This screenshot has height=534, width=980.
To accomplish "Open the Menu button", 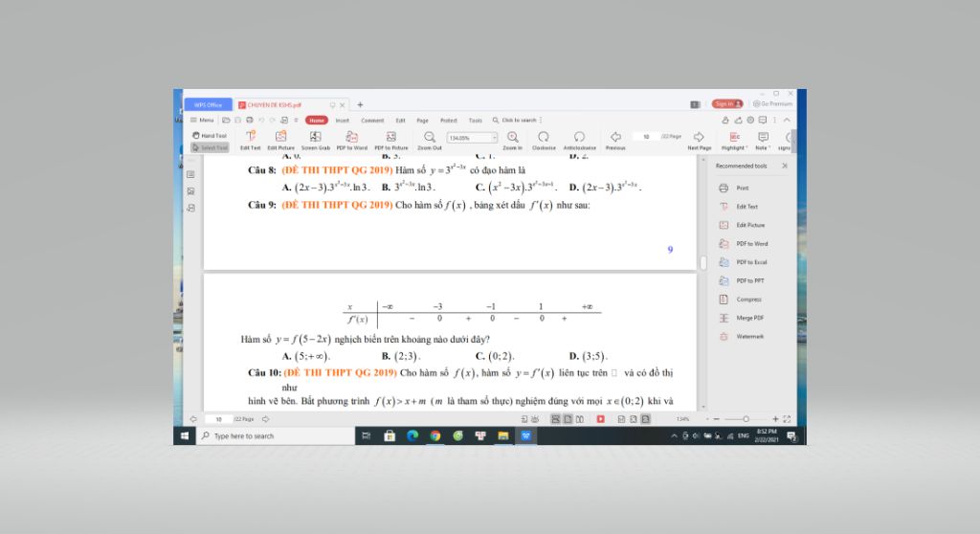I will (203, 120).
